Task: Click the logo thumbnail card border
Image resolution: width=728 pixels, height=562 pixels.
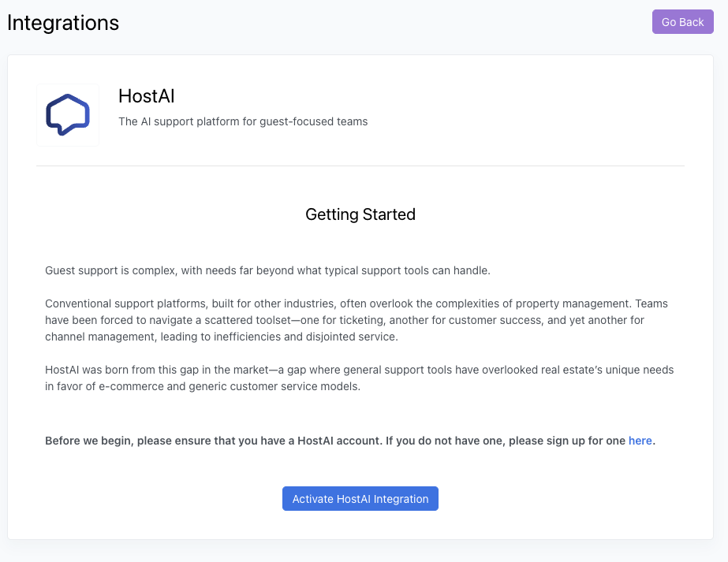Action: point(37,115)
